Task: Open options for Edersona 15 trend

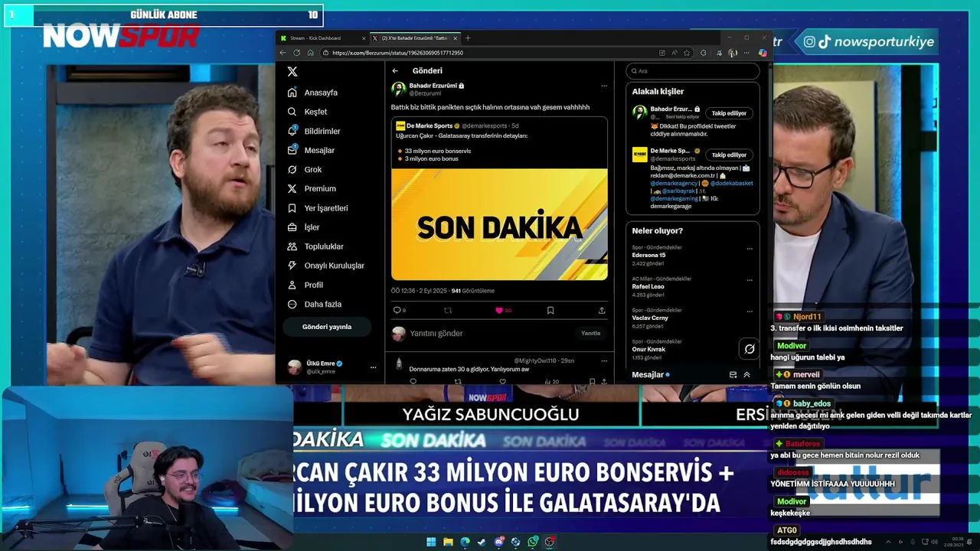Action: click(x=750, y=249)
